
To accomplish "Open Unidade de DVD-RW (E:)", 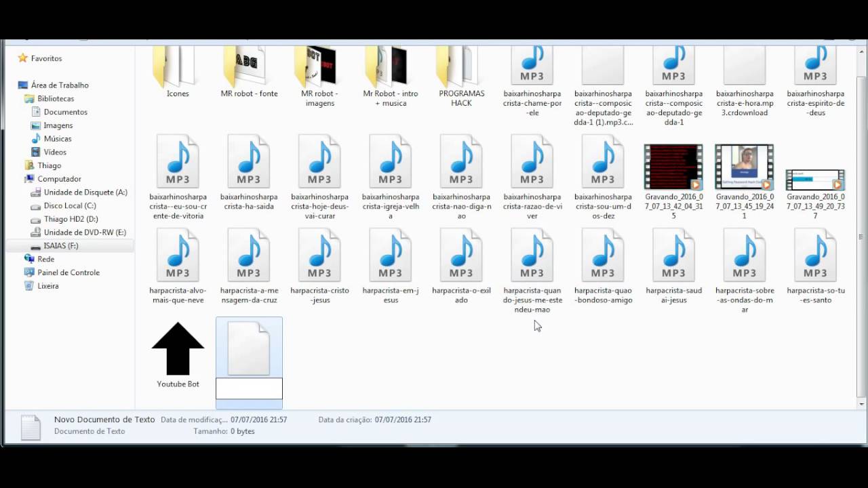I will coord(85,232).
